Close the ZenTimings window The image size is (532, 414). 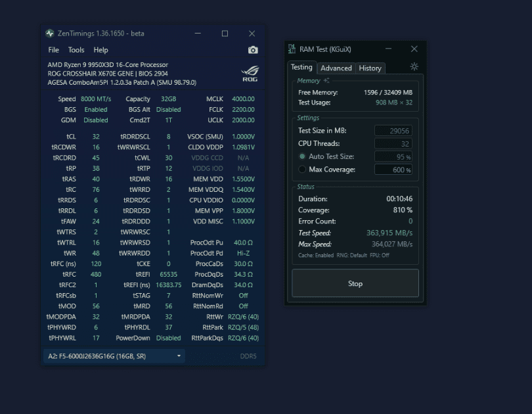point(252,34)
